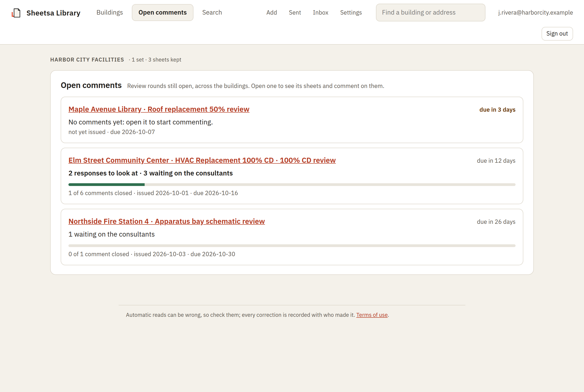Switch to the Search tab
Image resolution: width=584 pixels, height=392 pixels.
point(212,13)
